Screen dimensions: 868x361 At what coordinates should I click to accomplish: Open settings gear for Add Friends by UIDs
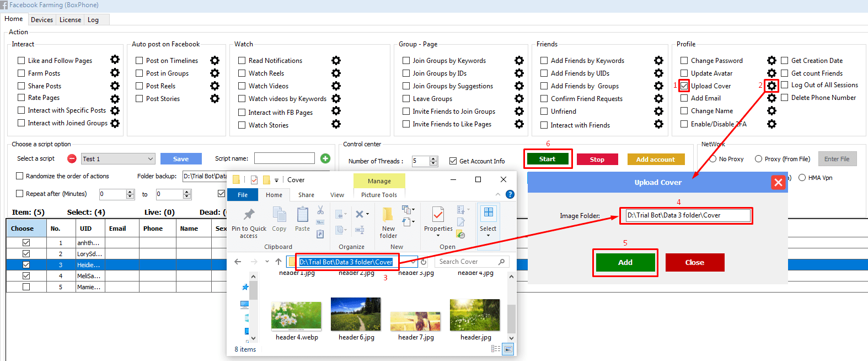coord(658,73)
